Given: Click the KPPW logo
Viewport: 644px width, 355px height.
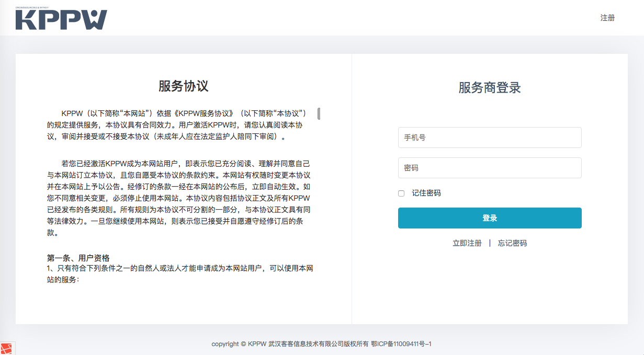Looking at the screenshot, I should pyautogui.click(x=61, y=18).
